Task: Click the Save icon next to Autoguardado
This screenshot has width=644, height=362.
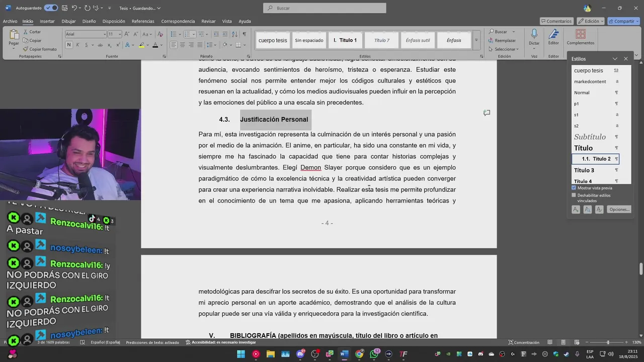Action: [64, 8]
